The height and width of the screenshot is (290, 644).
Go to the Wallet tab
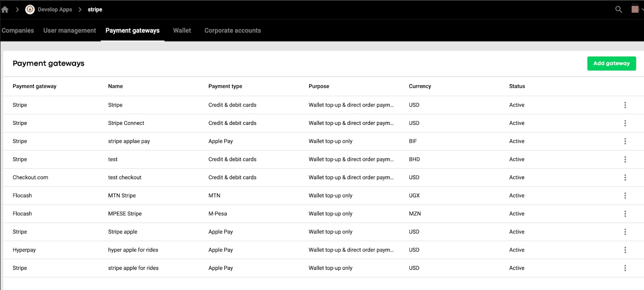182,31
